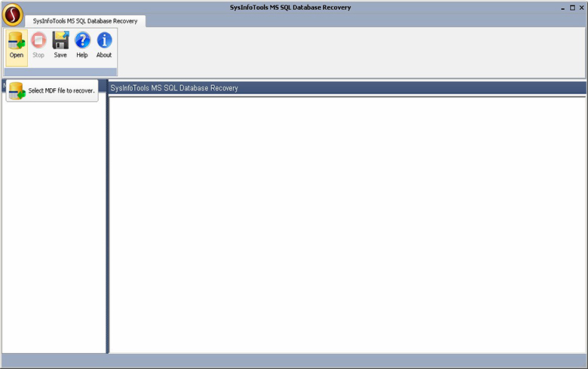Save recovered database with Save icon
This screenshot has height=369, width=588.
60,46
